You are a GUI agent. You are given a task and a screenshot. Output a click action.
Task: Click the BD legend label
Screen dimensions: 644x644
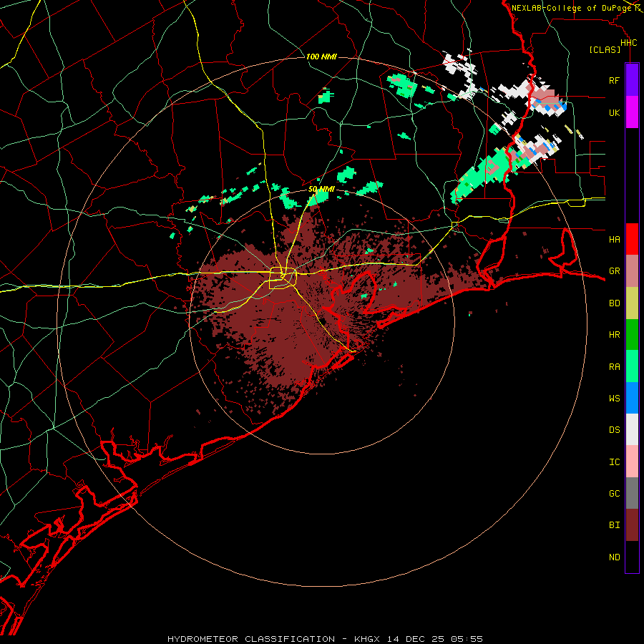614,303
